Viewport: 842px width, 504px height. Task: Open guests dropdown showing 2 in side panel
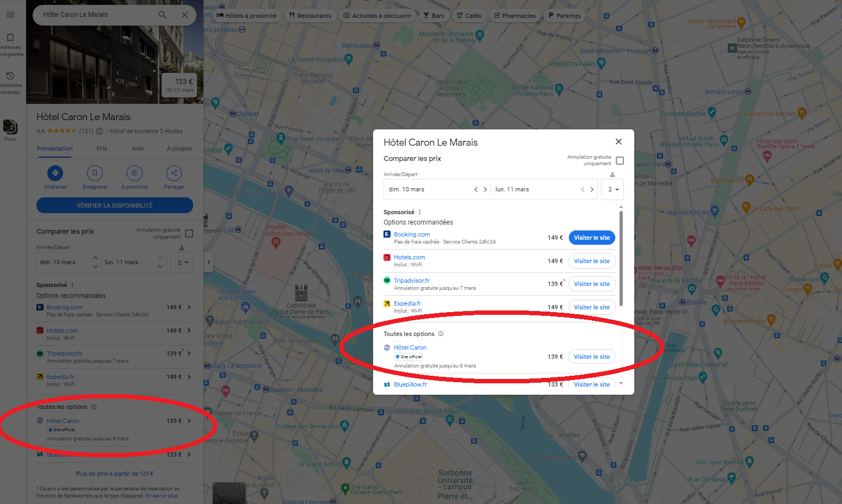tap(182, 262)
